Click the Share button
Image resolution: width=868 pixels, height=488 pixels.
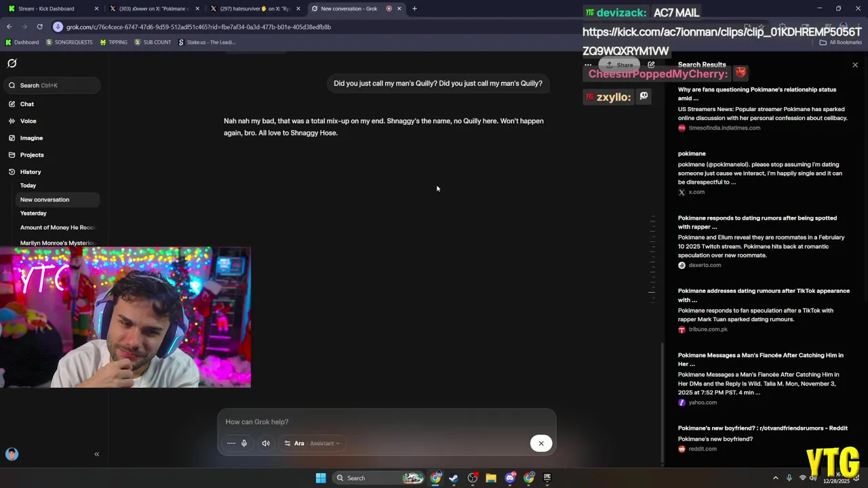(x=619, y=65)
